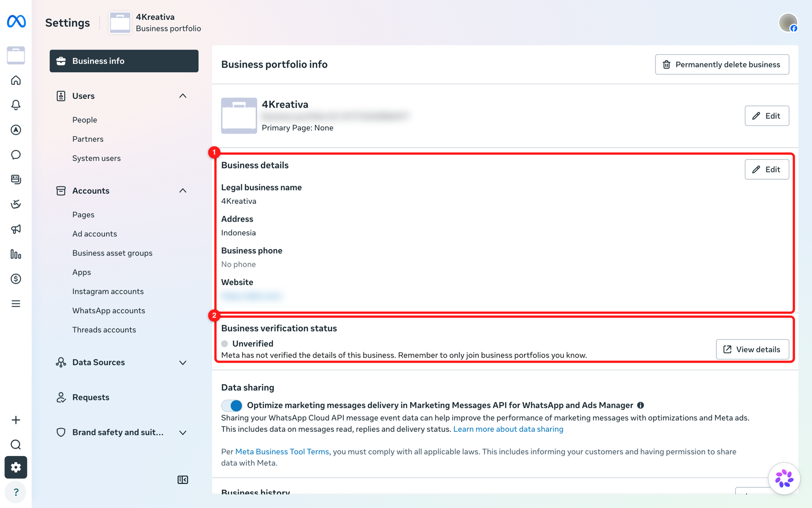Viewport: 812px width, 508px height.
Task: Click Primary Page: None text
Action: tap(297, 128)
